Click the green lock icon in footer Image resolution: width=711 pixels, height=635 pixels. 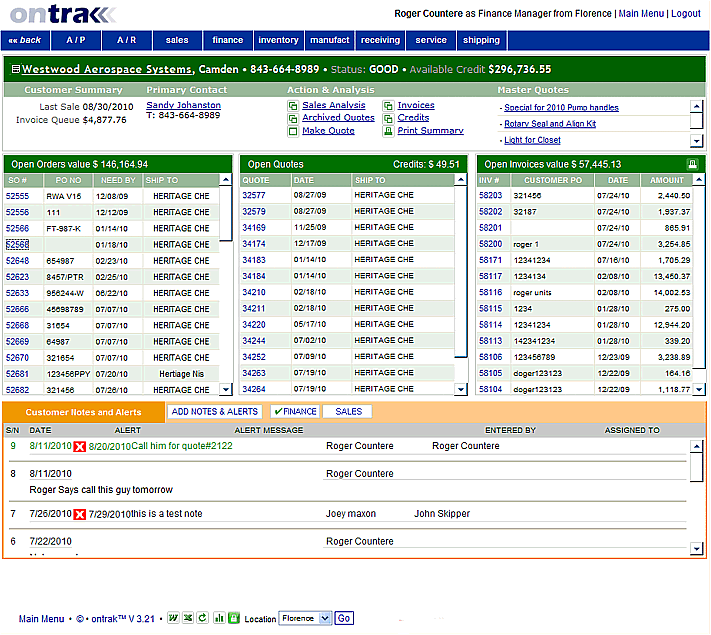tap(234, 618)
